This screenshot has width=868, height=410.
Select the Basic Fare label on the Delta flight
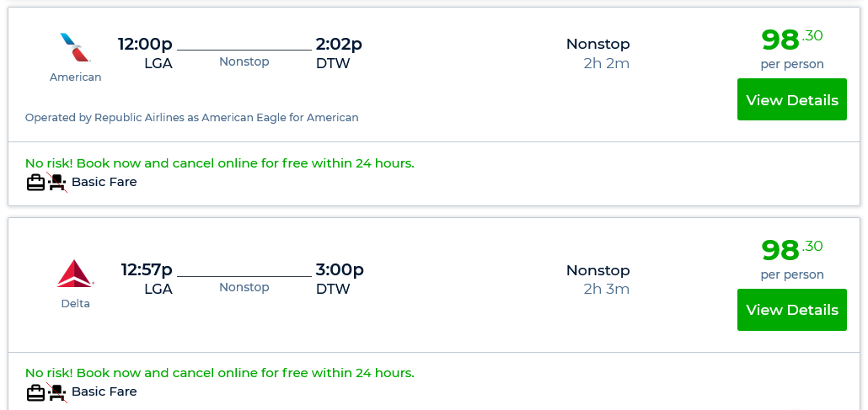[x=104, y=391]
